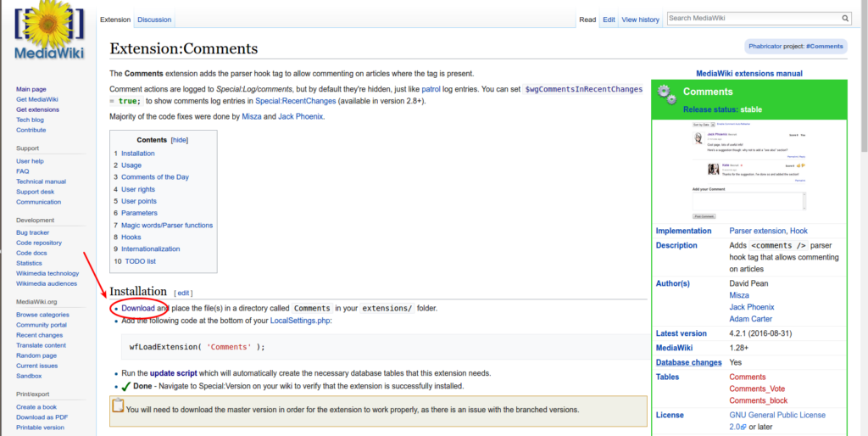Open the Bug tracker link

click(x=33, y=232)
